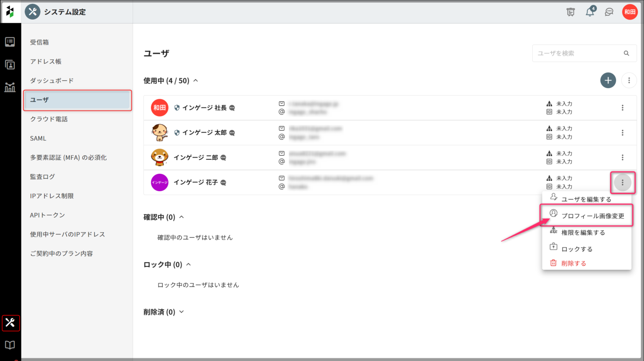This screenshot has height=361, width=644.
Task: Click the 和田 account avatar in header
Action: coord(630,12)
